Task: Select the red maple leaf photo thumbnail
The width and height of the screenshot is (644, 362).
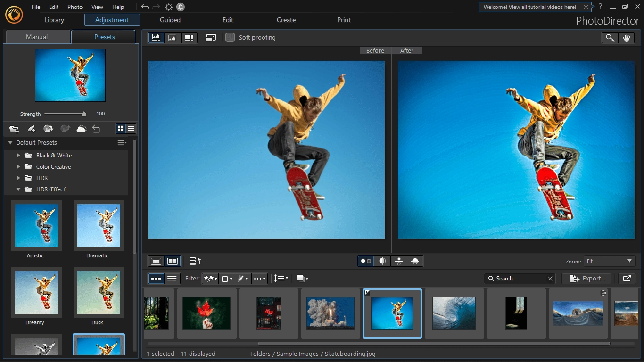Action: 206,313
